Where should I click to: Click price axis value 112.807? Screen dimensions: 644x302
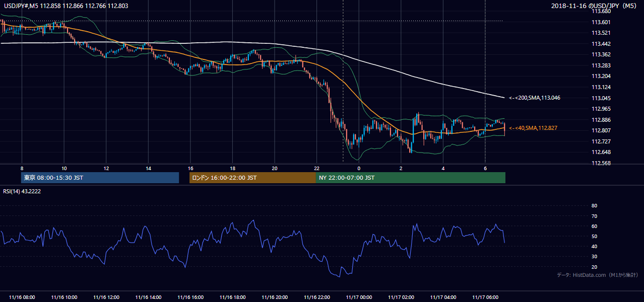click(x=601, y=130)
